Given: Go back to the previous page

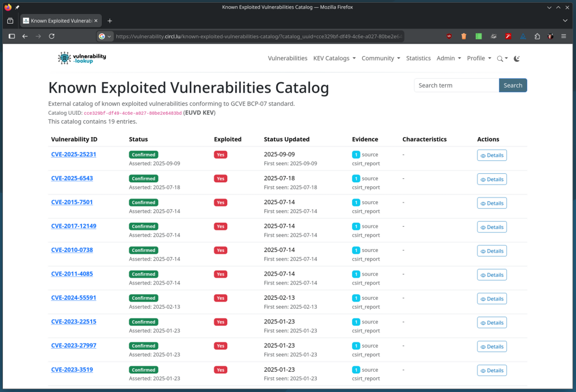Looking at the screenshot, I should pos(25,36).
